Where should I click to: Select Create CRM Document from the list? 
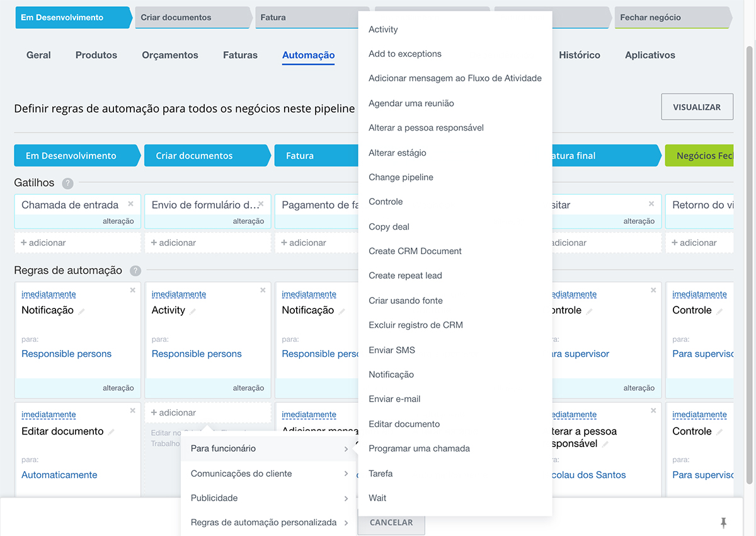415,251
